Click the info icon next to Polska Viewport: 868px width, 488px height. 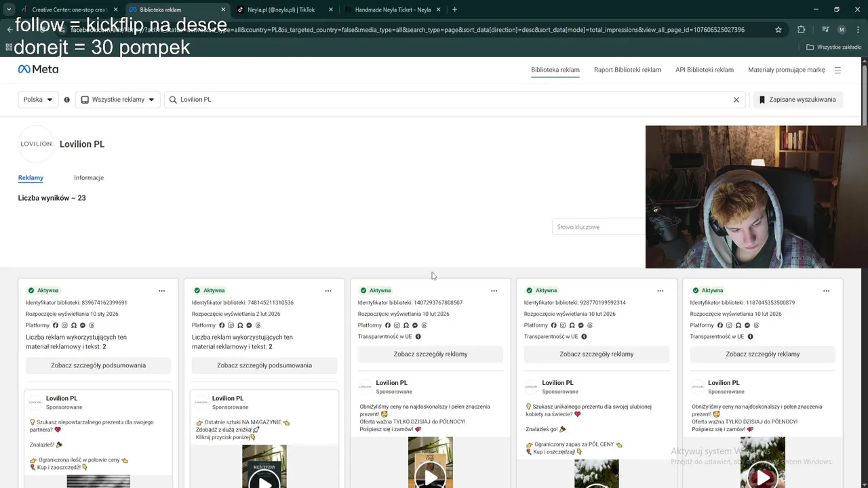66,100
